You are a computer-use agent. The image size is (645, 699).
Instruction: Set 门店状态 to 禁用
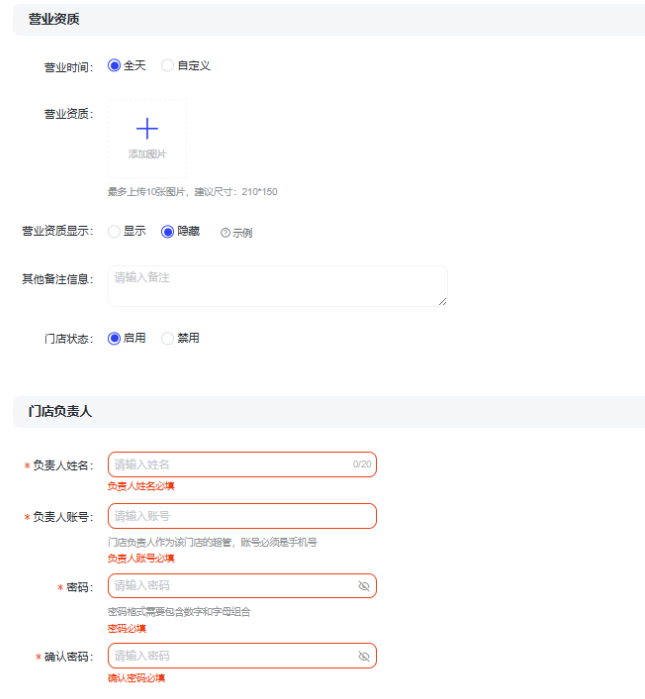(168, 338)
